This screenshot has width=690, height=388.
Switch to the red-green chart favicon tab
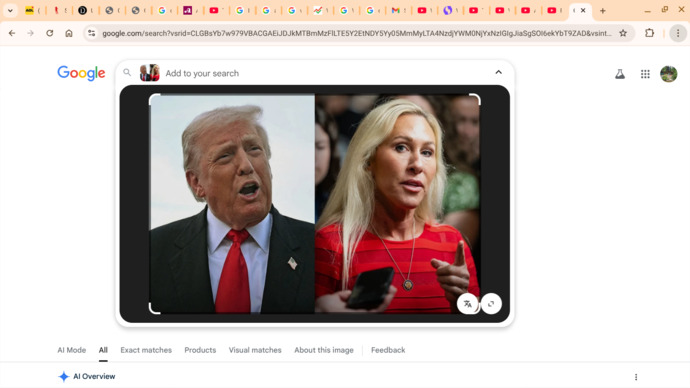point(318,11)
